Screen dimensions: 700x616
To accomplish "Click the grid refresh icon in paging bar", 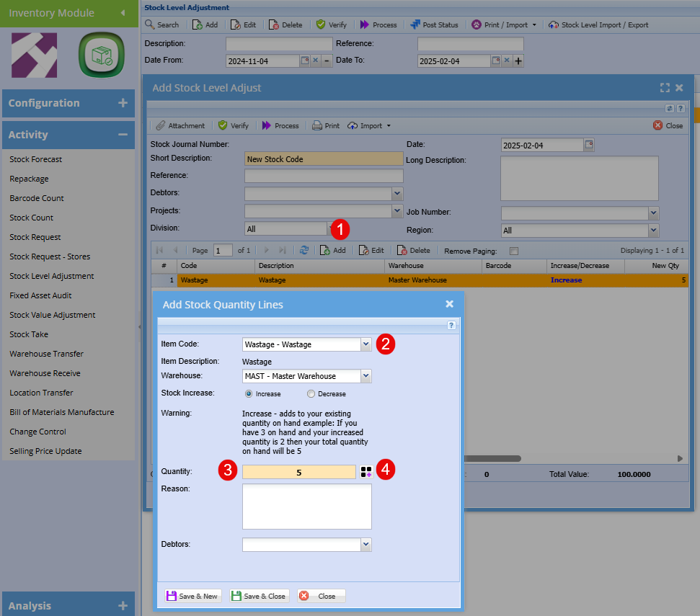I will pyautogui.click(x=304, y=250).
